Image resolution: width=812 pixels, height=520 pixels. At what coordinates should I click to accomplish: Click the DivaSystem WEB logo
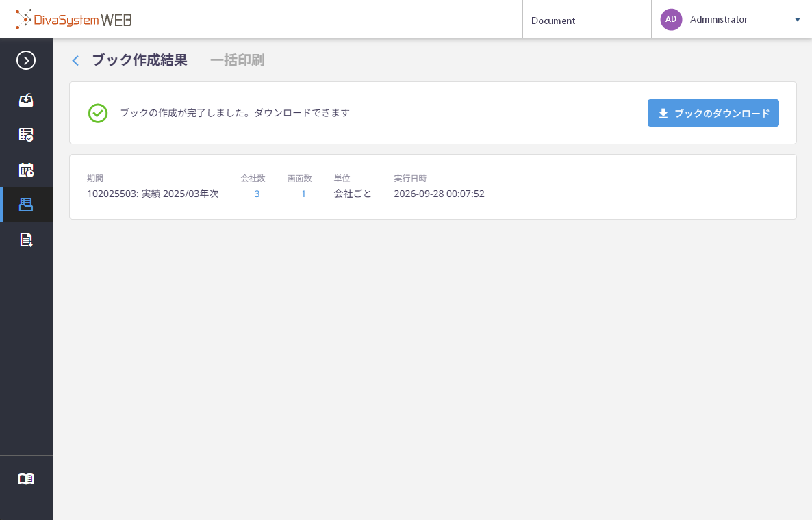pos(73,20)
